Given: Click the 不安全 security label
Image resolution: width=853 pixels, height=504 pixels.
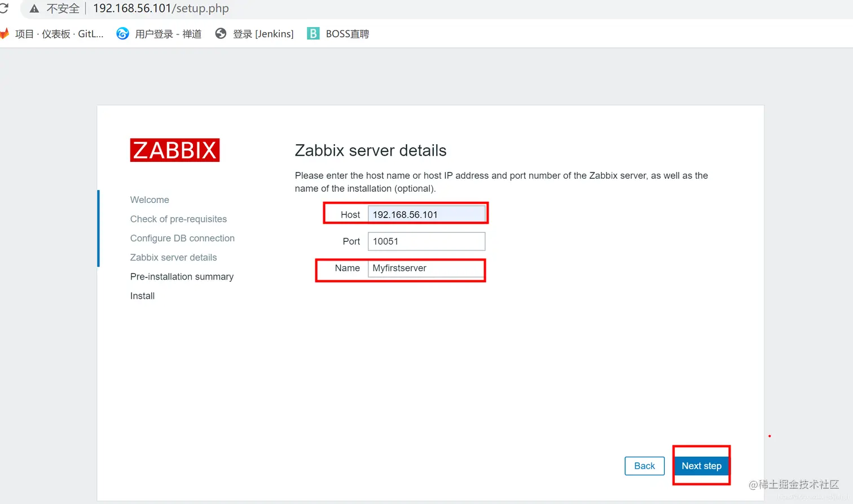Looking at the screenshot, I should (x=63, y=8).
